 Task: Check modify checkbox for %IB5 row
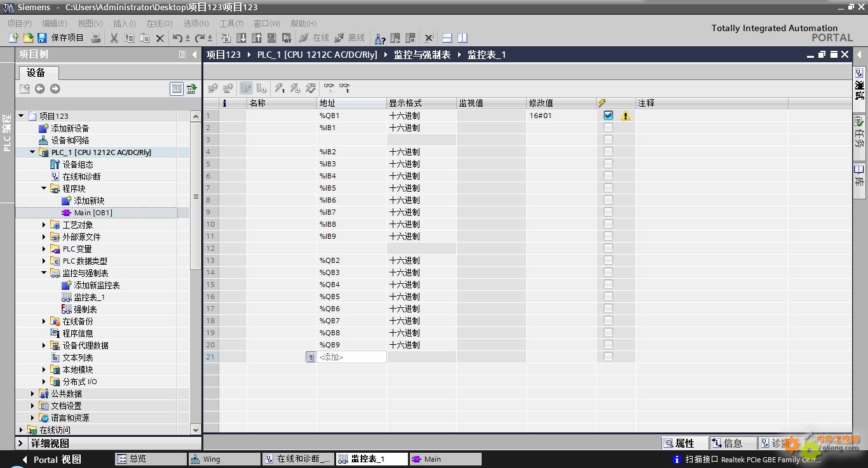(x=609, y=188)
